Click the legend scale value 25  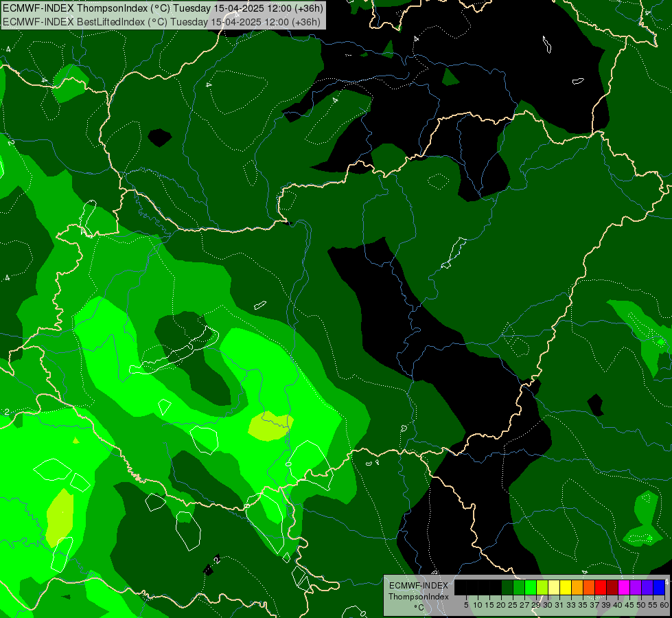click(513, 605)
